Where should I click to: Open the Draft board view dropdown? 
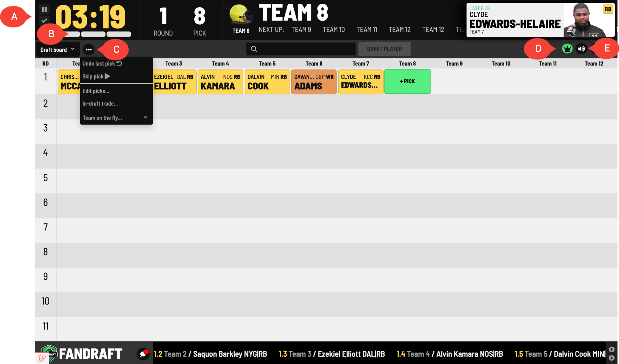[56, 48]
